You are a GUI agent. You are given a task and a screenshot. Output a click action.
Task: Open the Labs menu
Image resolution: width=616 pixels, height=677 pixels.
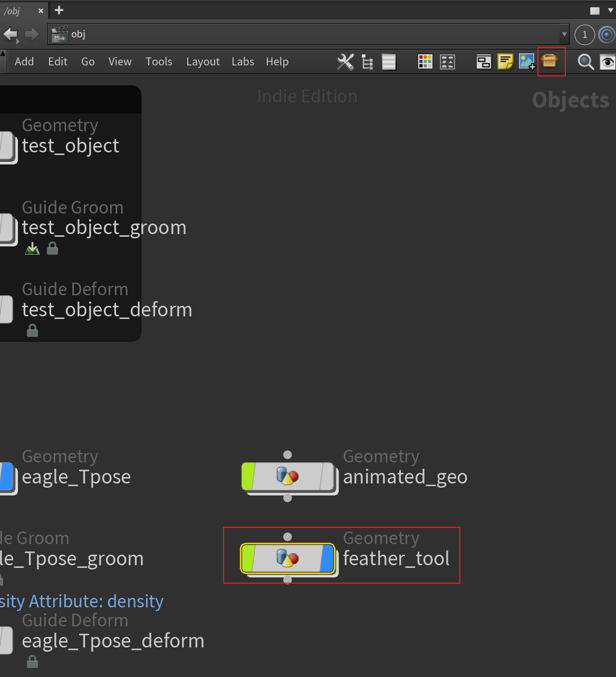[x=243, y=62]
